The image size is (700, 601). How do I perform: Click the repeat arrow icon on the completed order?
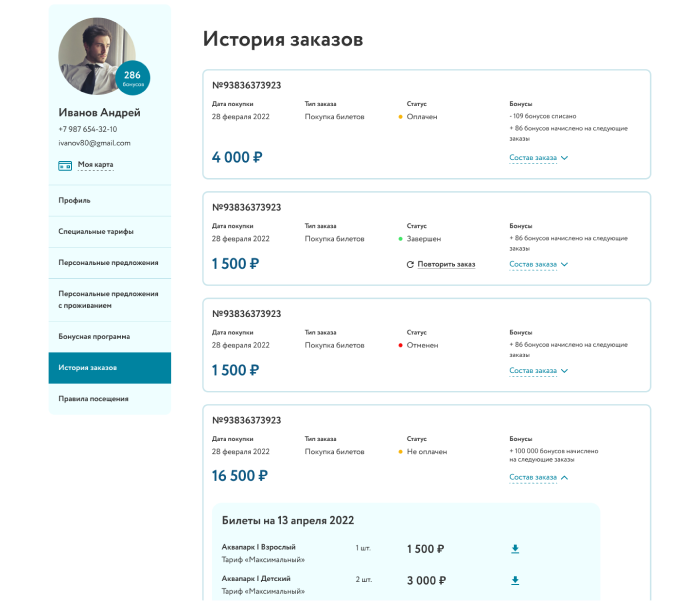pos(410,265)
